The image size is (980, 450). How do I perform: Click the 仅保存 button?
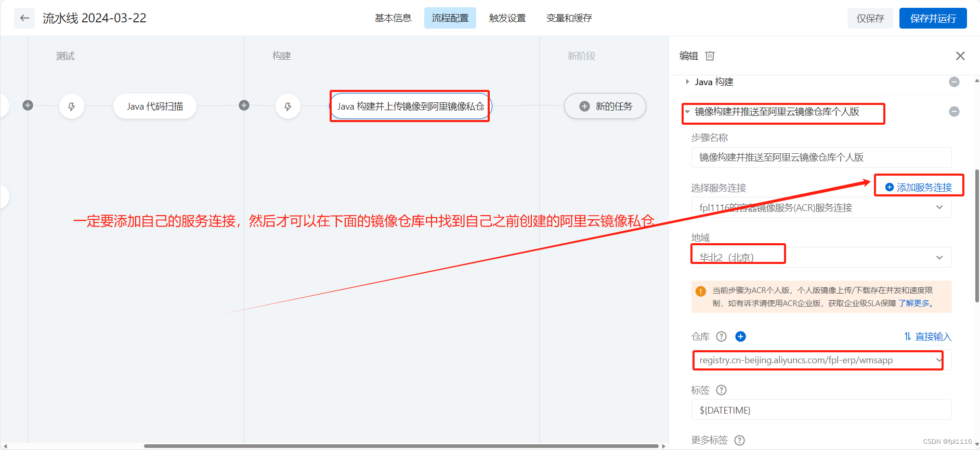click(x=870, y=18)
